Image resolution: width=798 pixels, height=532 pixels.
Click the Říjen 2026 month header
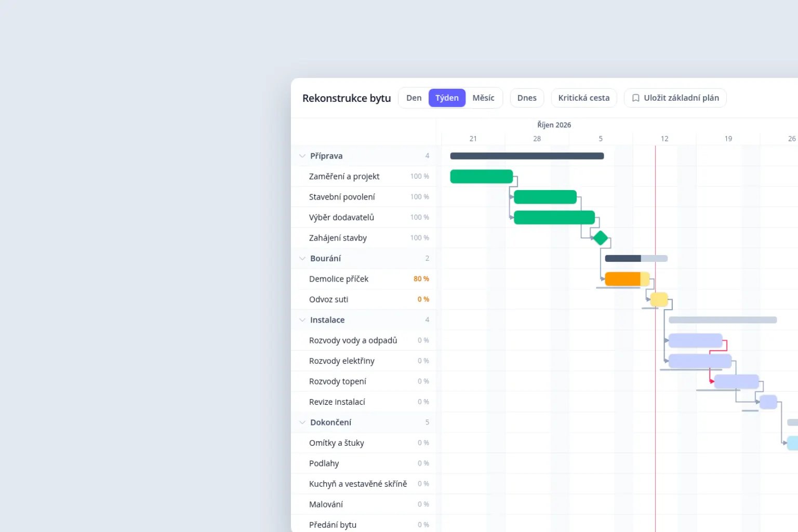click(x=554, y=125)
